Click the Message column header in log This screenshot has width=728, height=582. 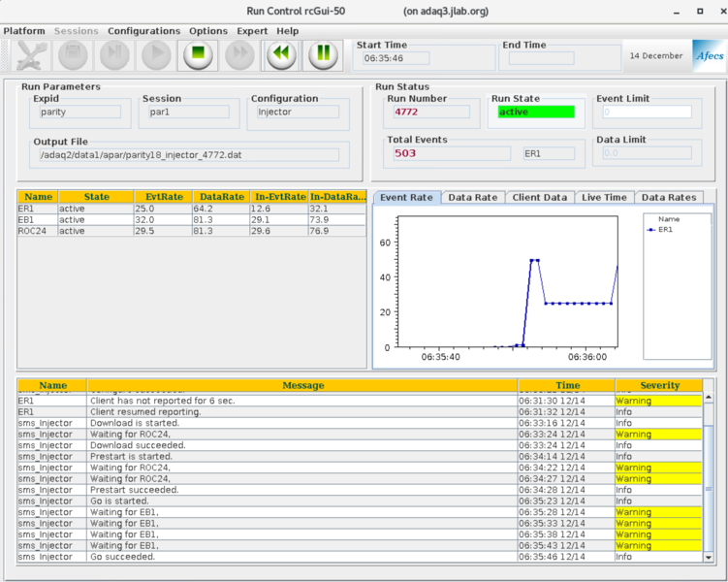click(302, 385)
